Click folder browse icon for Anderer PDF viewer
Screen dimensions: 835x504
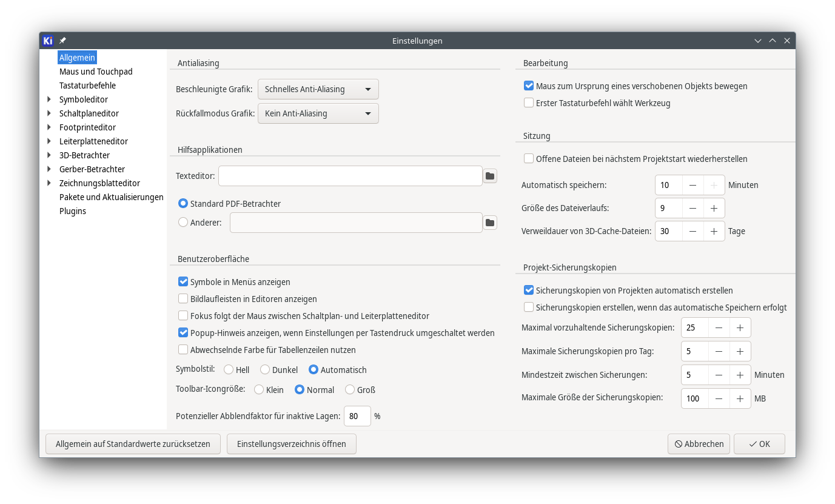(x=490, y=223)
